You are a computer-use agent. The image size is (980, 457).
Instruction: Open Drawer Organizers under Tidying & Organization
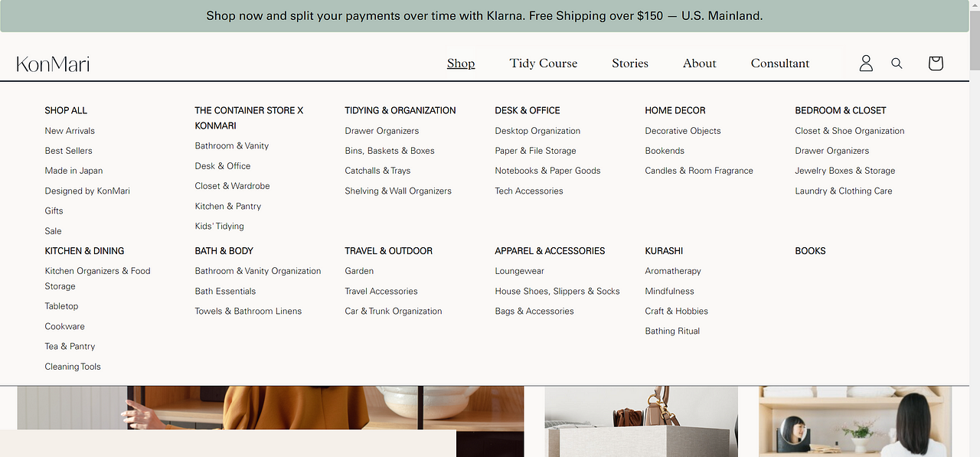tap(382, 131)
